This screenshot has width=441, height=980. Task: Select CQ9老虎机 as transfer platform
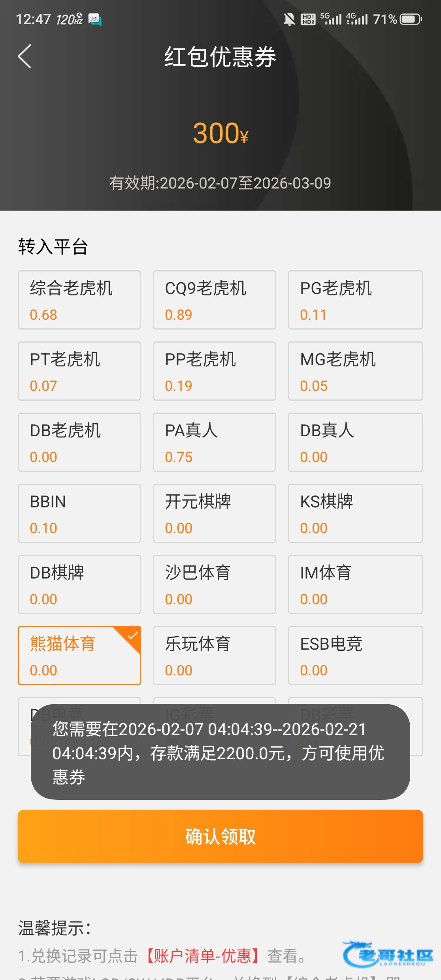[215, 300]
